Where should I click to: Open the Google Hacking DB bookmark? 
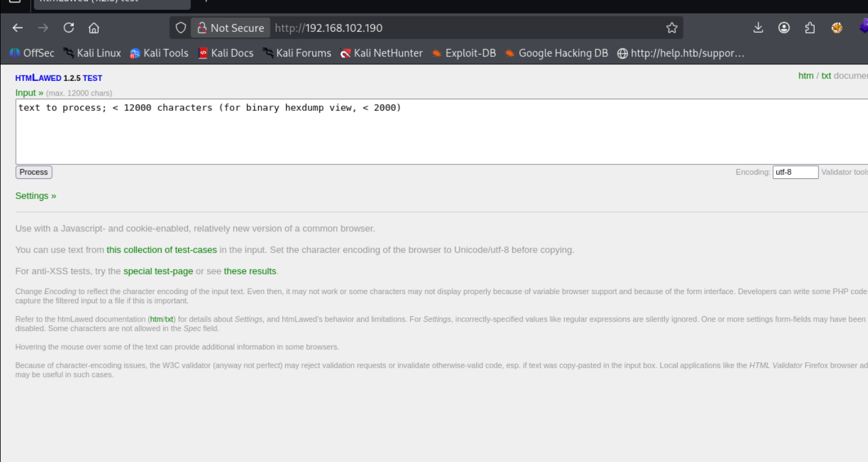(x=556, y=53)
